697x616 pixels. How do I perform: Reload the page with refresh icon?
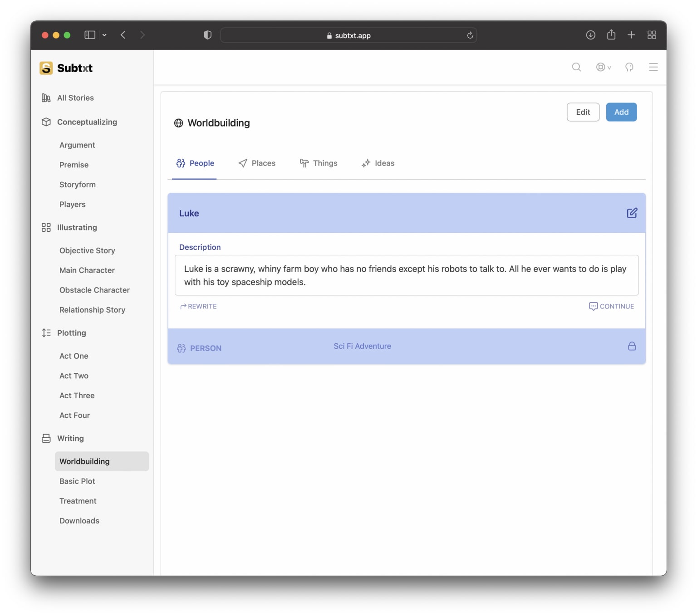click(x=470, y=35)
